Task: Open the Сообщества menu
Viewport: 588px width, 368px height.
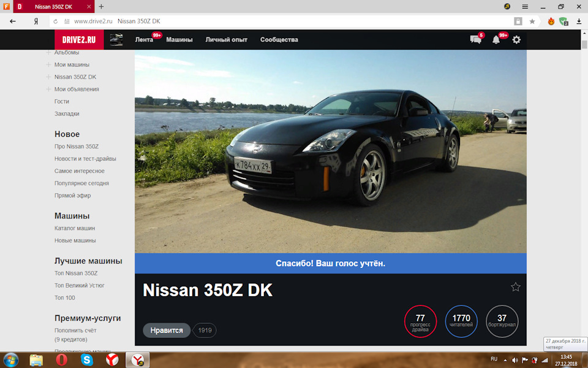Action: [279, 40]
